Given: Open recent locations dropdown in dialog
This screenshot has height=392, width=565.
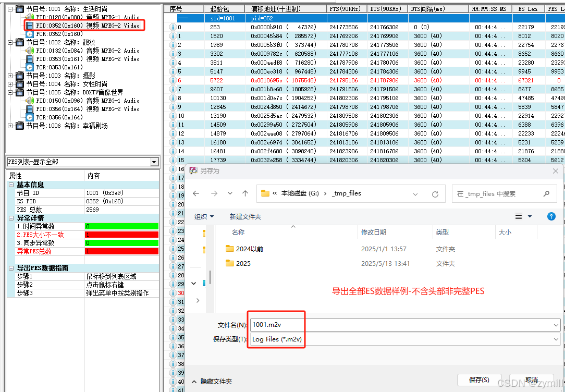Looking at the screenshot, I should 230,193.
